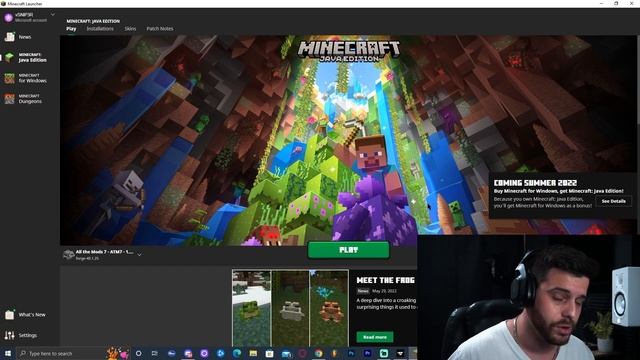The height and width of the screenshot is (360, 640).
Task: Click the News tag on frog article
Action: pyautogui.click(x=363, y=291)
